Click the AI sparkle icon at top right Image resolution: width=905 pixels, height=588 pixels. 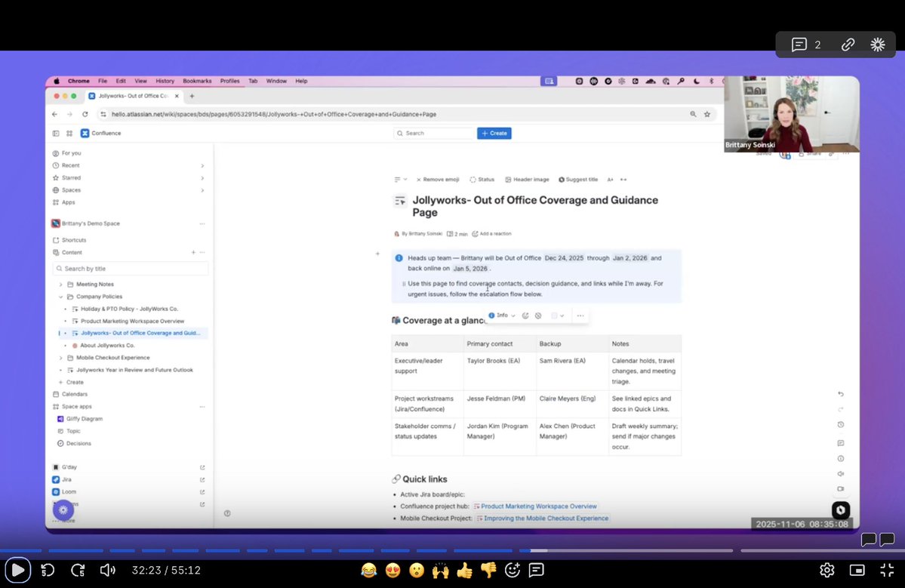click(878, 45)
